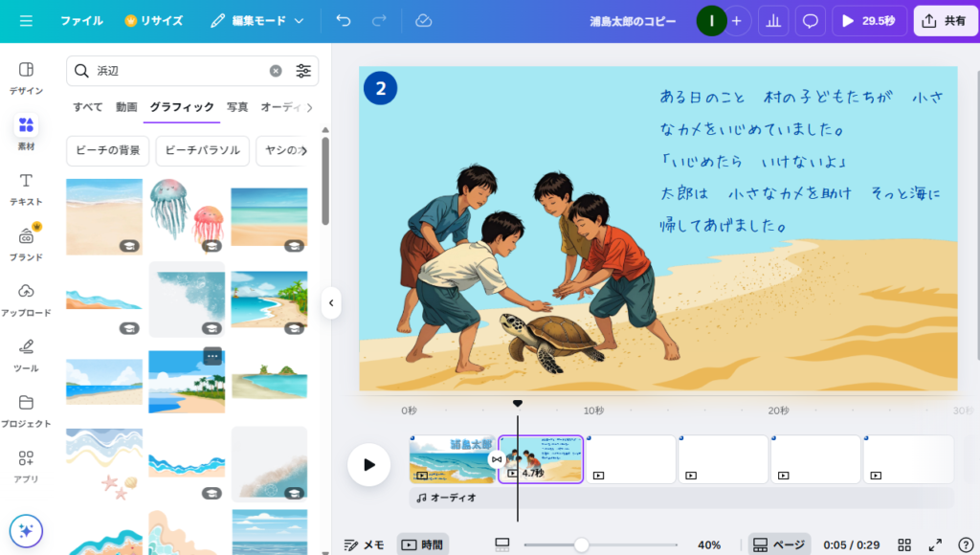
Task: Open the user profile avatar I
Action: 711,21
